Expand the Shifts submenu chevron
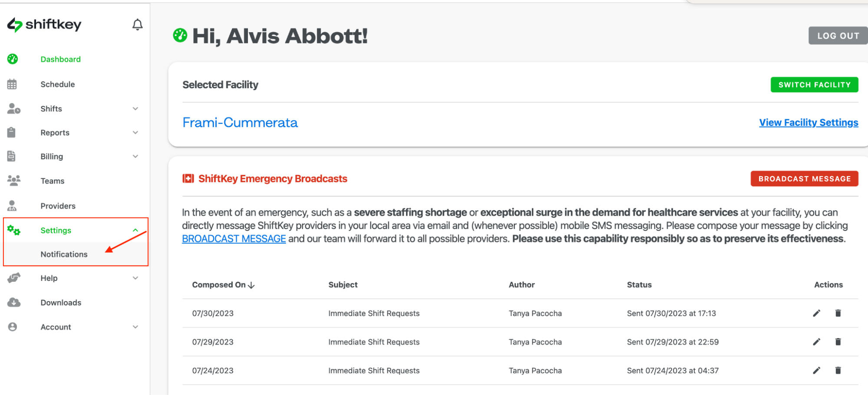Image resolution: width=868 pixels, height=395 pixels. pos(135,109)
